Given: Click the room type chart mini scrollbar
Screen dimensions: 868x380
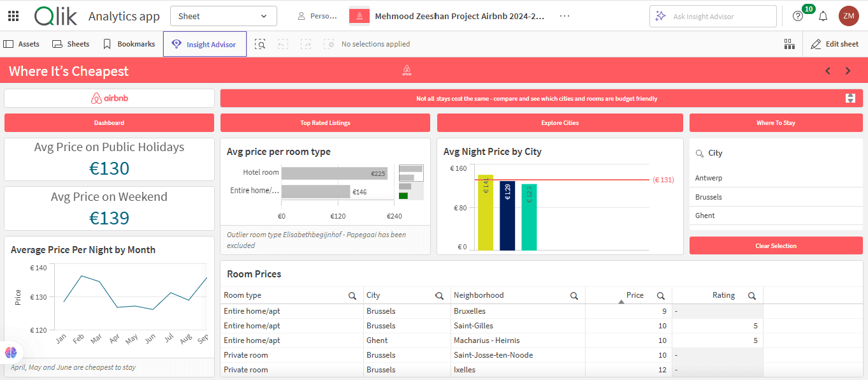Looking at the screenshot, I should pos(411,182).
